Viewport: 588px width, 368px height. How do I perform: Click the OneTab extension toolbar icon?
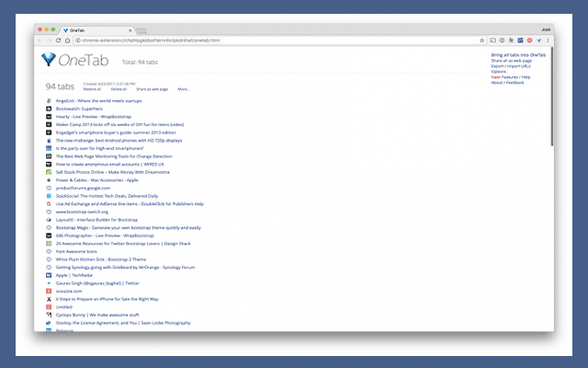point(539,40)
